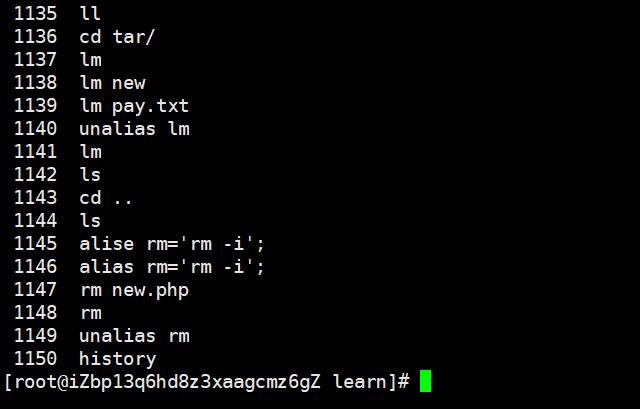Click the misspelled 'alise' command on line 1145
This screenshot has width=640, height=409.
(x=107, y=244)
